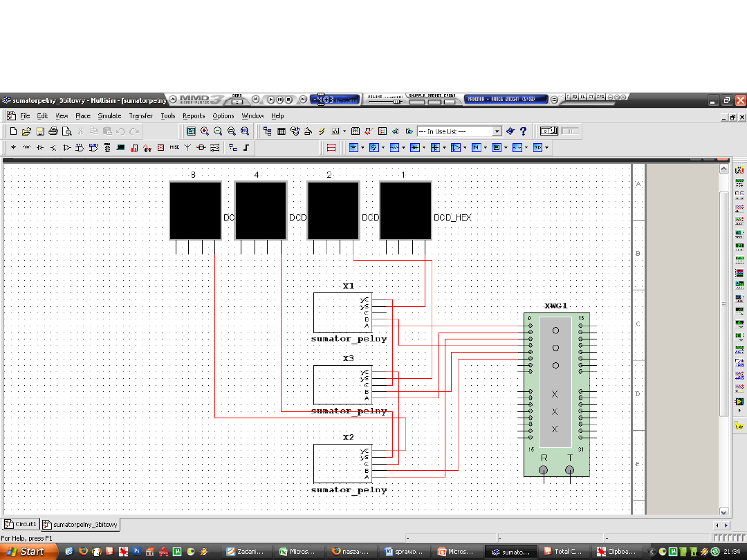Open the In Use List dropdown
Image resolution: width=747 pixels, height=560 pixels.
point(497,131)
